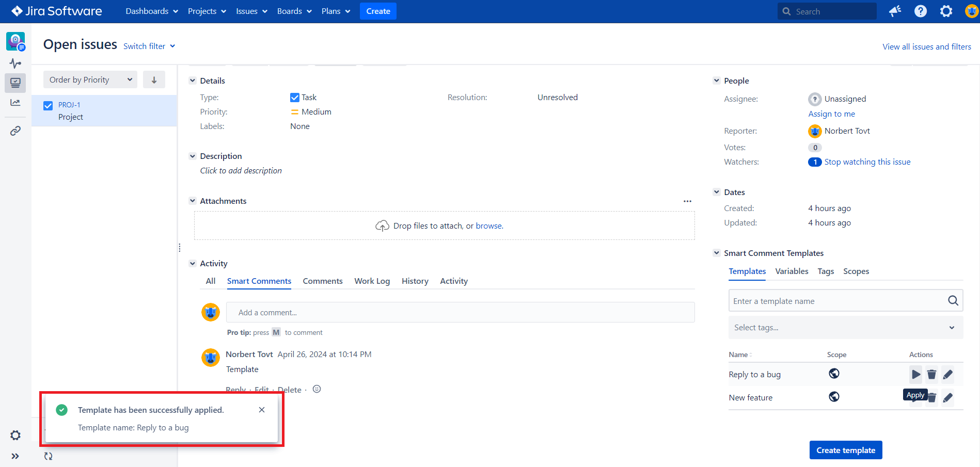Toggle the Task type checkbox in Details
This screenshot has height=467, width=980.
(x=294, y=97)
